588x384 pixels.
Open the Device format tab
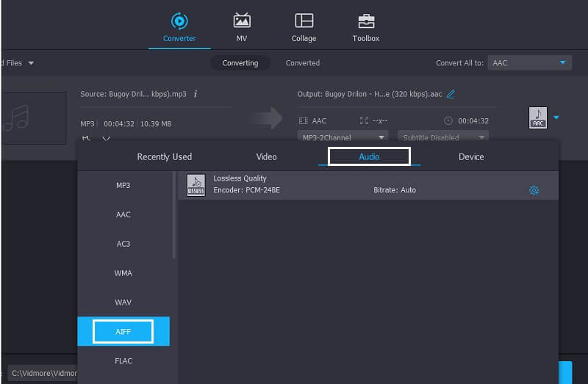coord(471,156)
